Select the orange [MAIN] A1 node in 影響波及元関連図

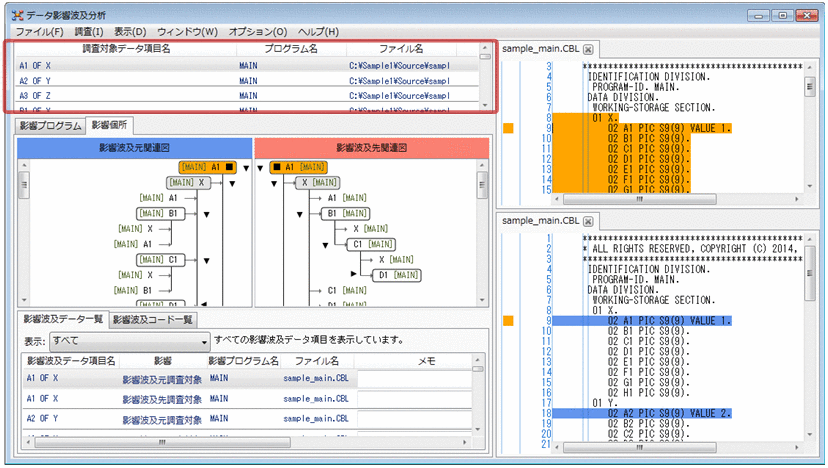[208, 167]
